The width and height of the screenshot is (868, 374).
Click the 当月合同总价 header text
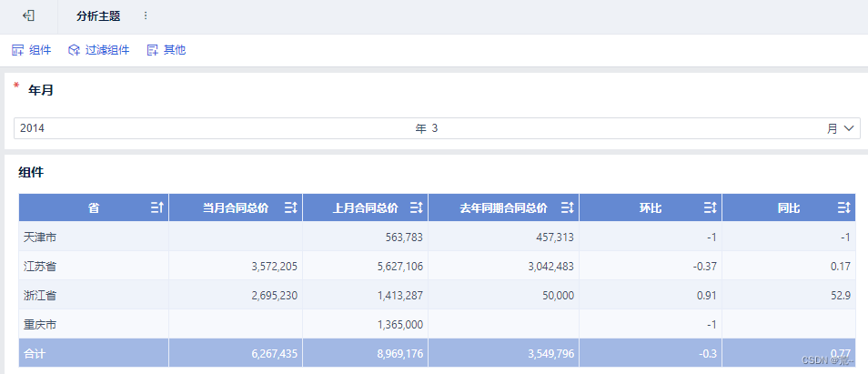(236, 208)
